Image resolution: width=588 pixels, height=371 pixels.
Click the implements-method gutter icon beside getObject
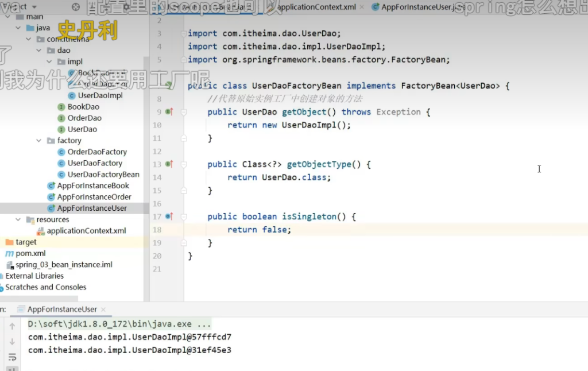(169, 112)
